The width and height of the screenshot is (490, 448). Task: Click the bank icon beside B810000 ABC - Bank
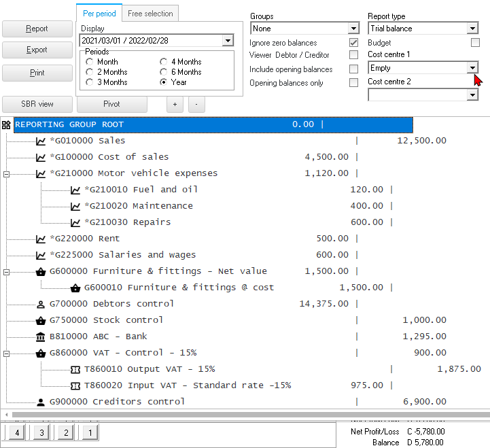(41, 337)
